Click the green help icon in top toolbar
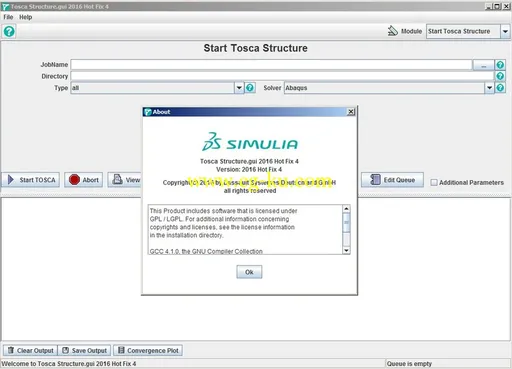The width and height of the screenshot is (512, 369). (x=9, y=32)
